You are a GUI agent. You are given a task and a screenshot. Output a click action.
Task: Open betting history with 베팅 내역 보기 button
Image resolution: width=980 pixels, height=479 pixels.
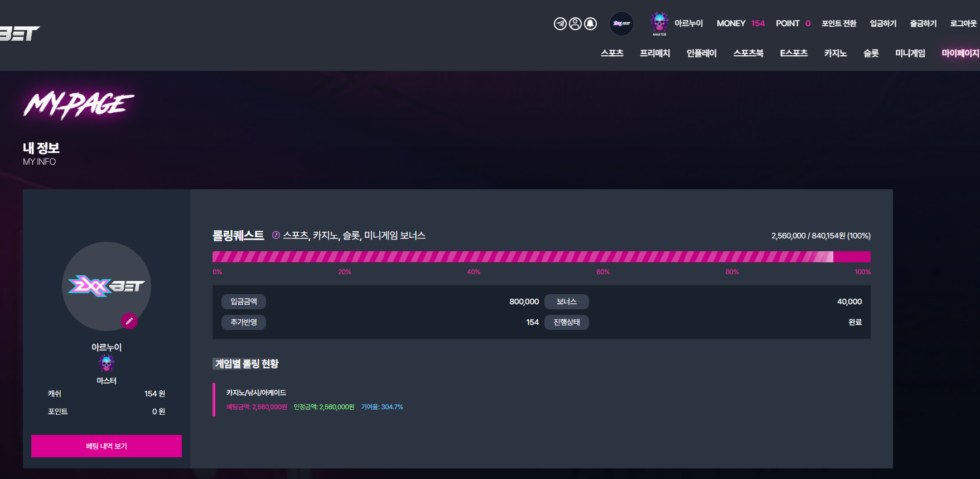pyautogui.click(x=107, y=446)
